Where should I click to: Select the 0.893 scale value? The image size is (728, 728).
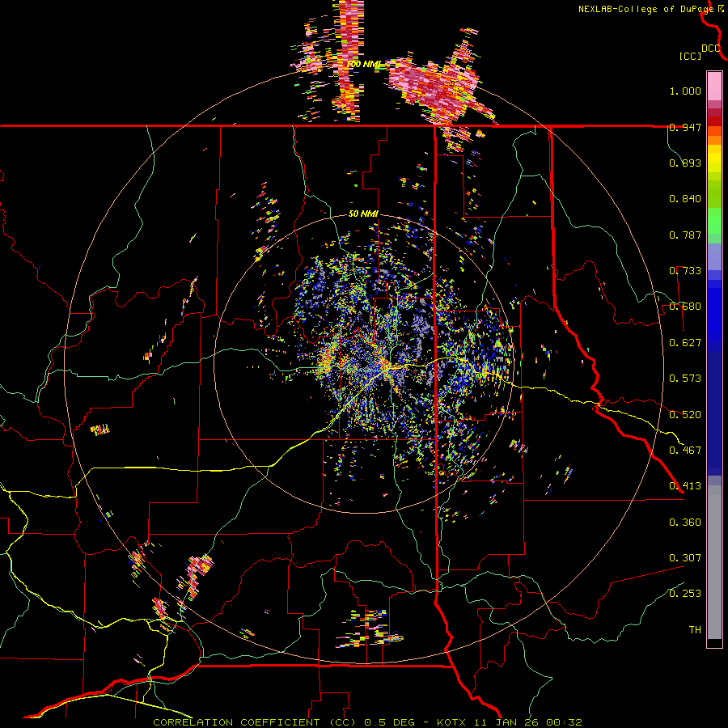pyautogui.click(x=685, y=163)
